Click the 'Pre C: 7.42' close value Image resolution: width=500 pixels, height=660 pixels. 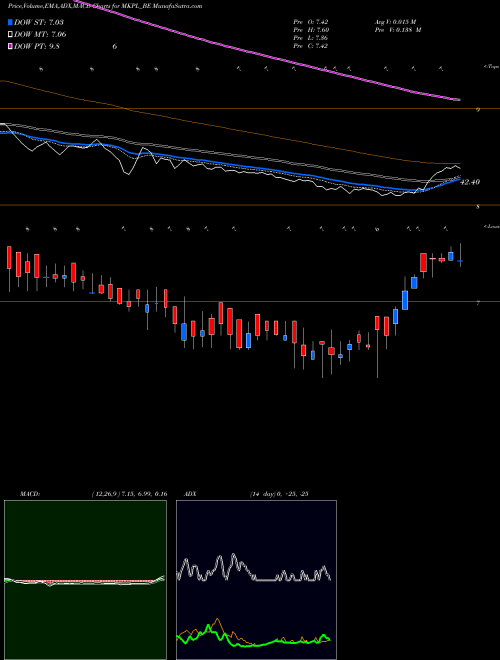coord(311,46)
